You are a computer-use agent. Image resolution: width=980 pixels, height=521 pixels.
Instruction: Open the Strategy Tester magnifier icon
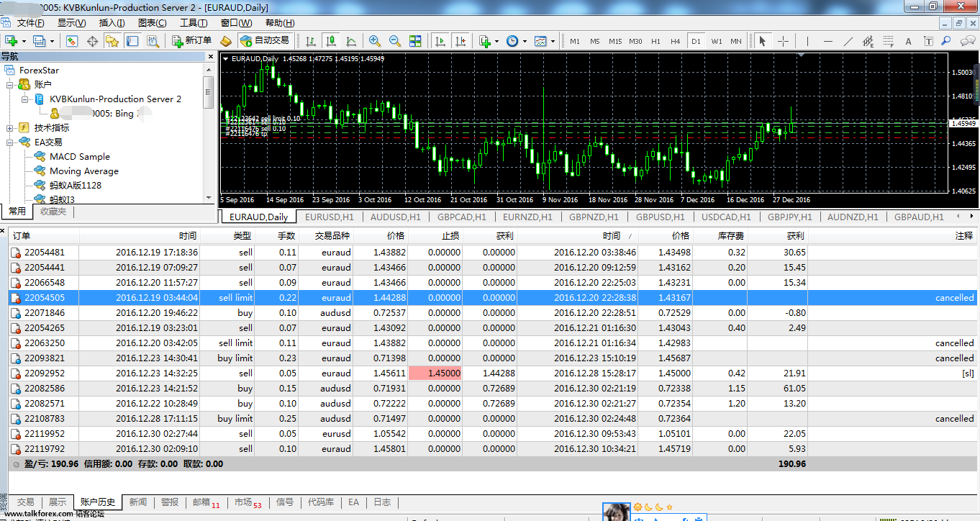pyautogui.click(x=153, y=41)
